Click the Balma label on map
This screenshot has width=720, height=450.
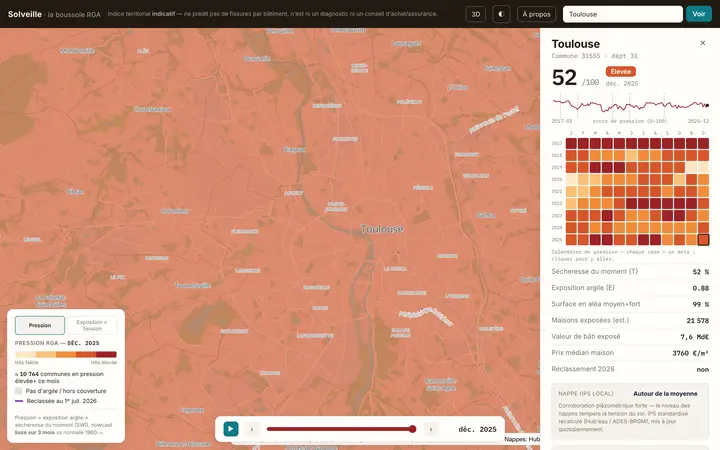tap(485, 215)
